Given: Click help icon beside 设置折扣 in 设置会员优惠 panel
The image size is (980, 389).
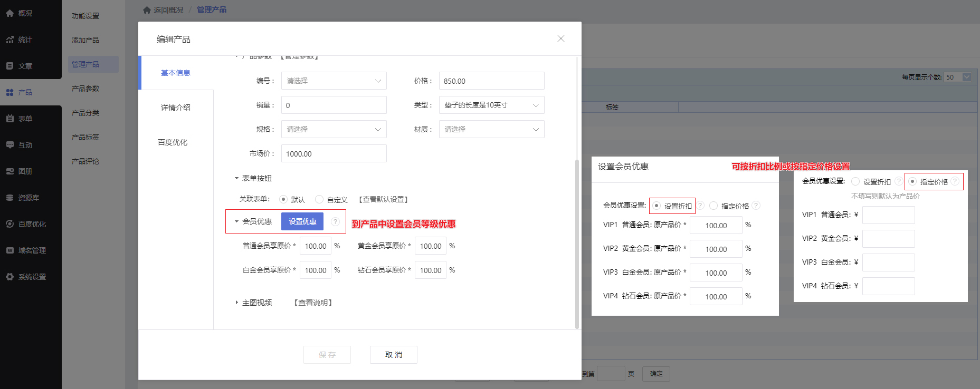Looking at the screenshot, I should coord(700,206).
